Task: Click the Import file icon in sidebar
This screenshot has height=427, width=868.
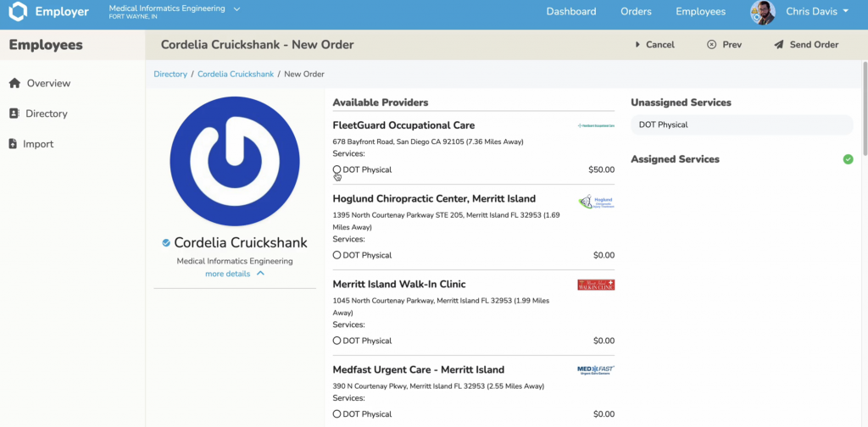Action: tap(14, 144)
